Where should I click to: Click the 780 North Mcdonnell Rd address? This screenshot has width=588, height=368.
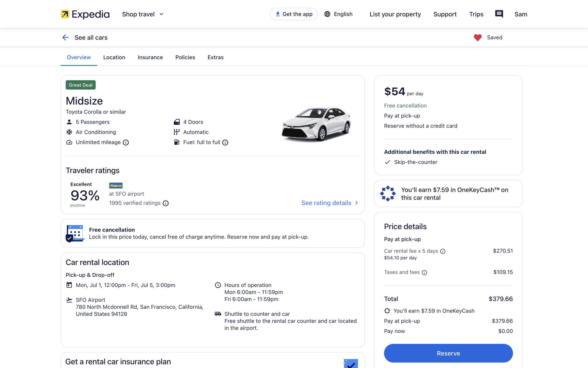pyautogui.click(x=140, y=310)
